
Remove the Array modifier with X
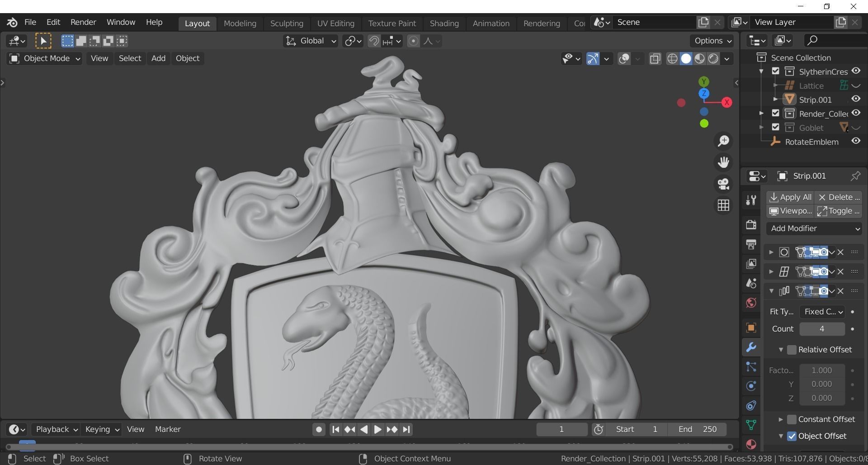pyautogui.click(x=840, y=291)
